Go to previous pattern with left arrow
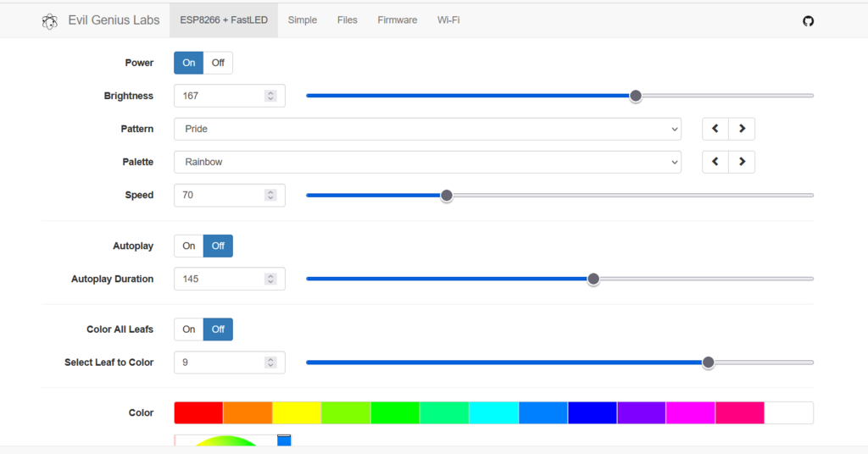868x454 pixels. (715, 129)
